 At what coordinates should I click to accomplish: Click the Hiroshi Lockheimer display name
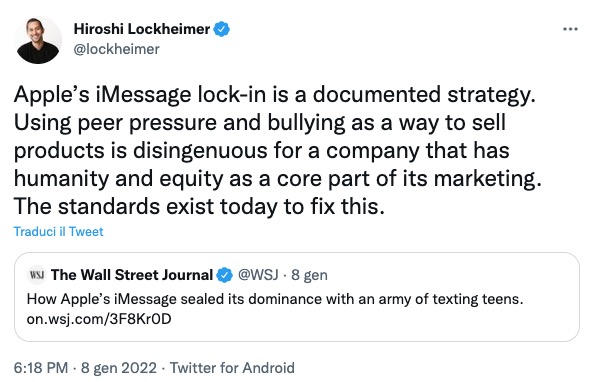(141, 29)
